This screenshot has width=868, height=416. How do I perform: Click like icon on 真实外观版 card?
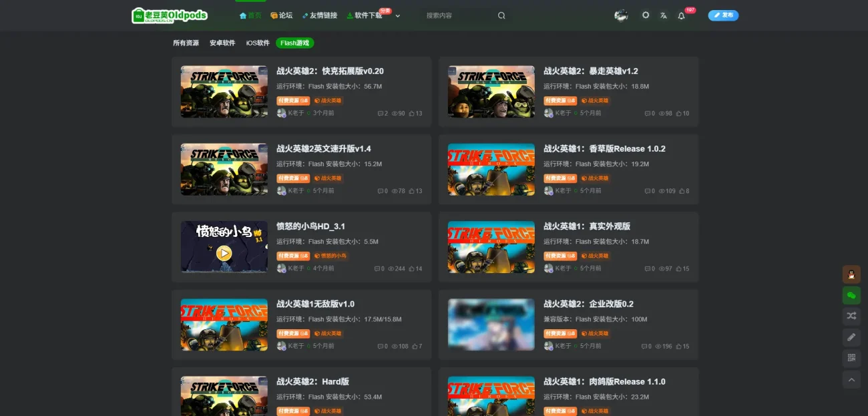(x=678, y=268)
